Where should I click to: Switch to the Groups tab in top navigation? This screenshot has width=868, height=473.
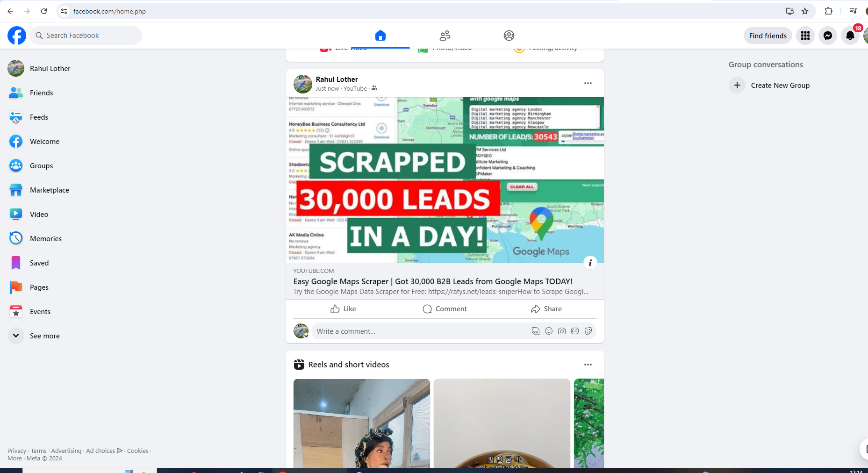pyautogui.click(x=509, y=36)
